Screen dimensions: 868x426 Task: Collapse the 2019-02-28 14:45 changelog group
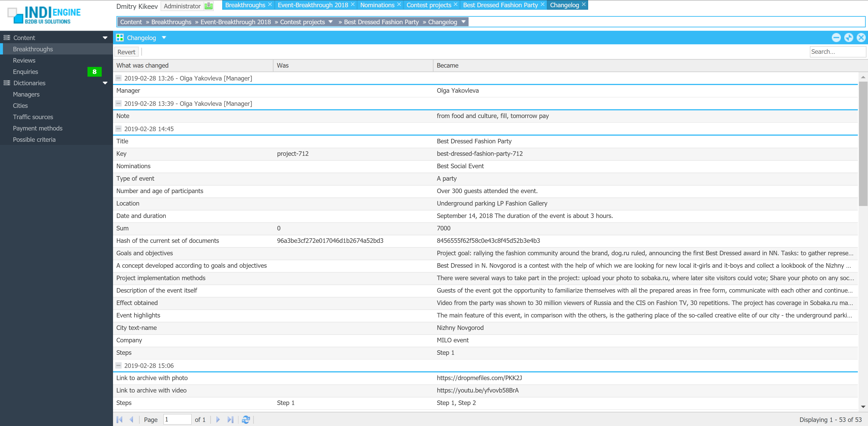coord(118,128)
